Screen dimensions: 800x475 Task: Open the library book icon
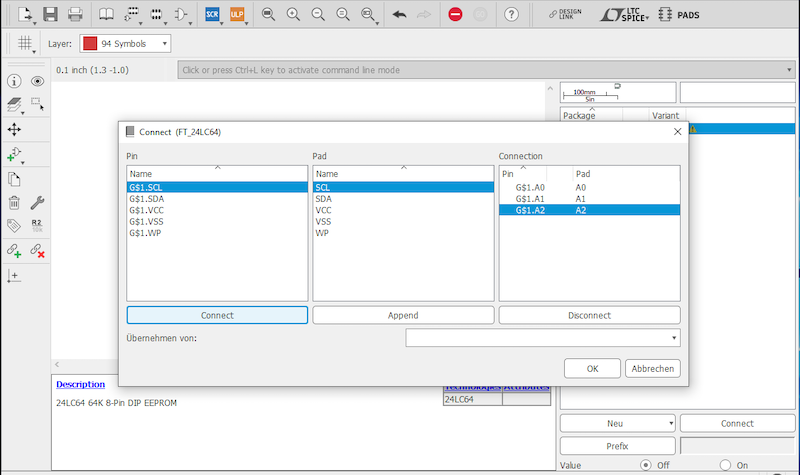coord(106,14)
